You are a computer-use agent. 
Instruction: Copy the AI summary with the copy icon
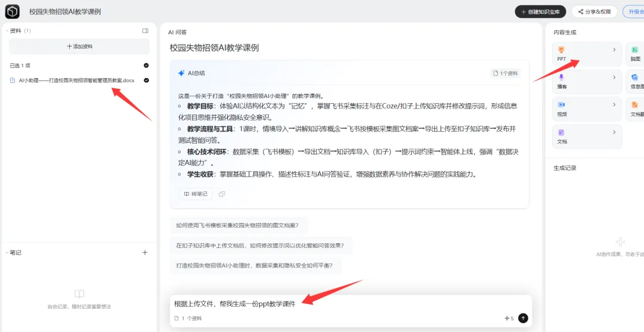coord(222,194)
